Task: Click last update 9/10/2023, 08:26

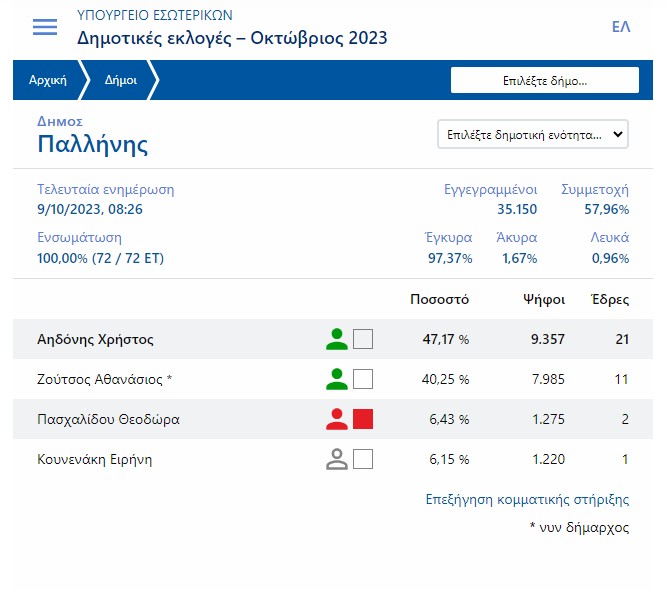Action: pyautogui.click(x=90, y=209)
